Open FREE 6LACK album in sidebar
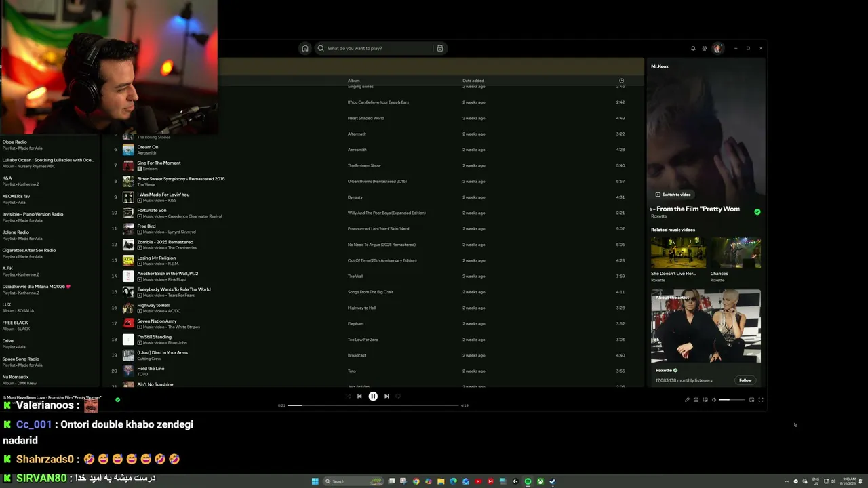The width and height of the screenshot is (868, 488). 50,325
